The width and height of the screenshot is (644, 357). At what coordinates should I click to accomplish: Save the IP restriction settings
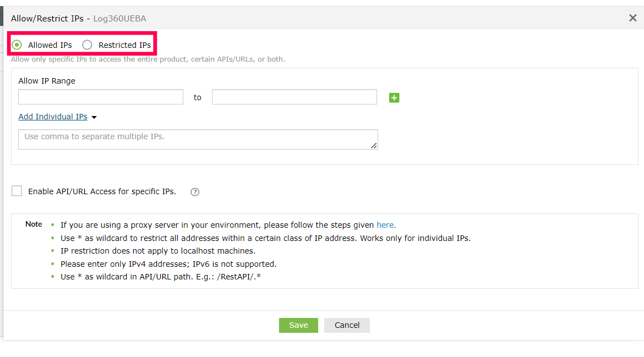[298, 325]
